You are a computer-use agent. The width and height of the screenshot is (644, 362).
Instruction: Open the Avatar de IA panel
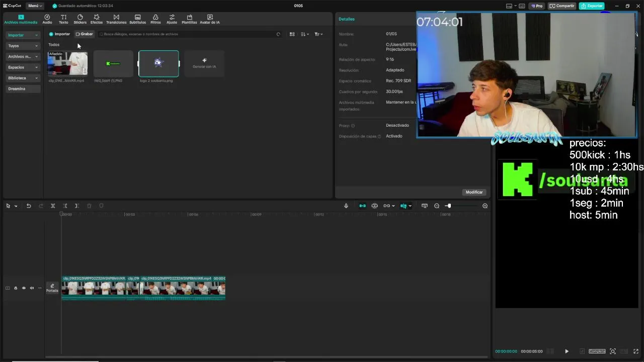[210, 19]
